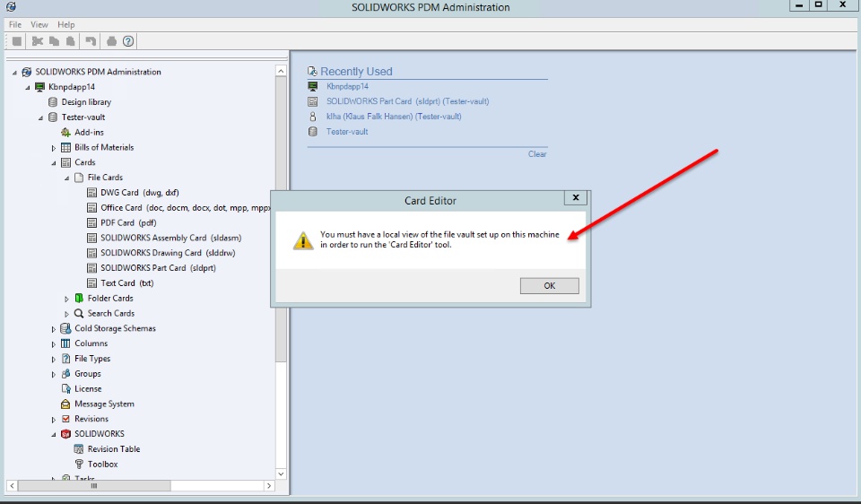Select the Revisions checkmark icon
The image size is (861, 504).
[x=65, y=419]
